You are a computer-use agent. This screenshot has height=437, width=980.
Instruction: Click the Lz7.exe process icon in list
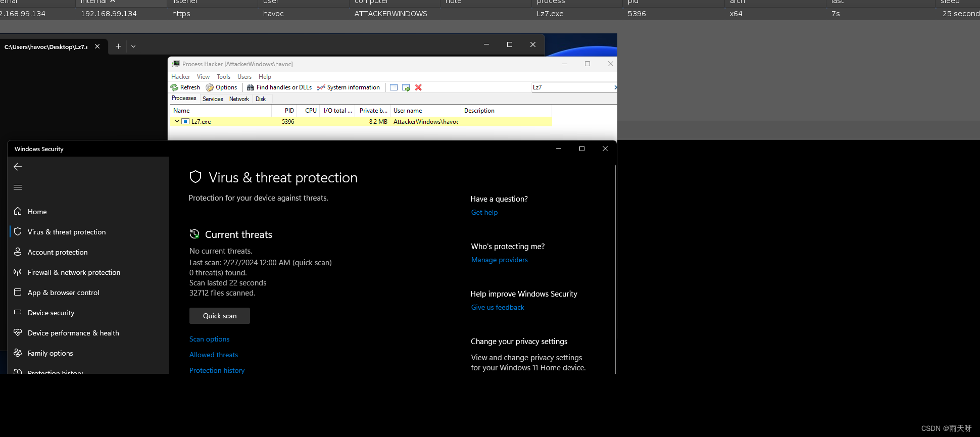pyautogui.click(x=185, y=122)
